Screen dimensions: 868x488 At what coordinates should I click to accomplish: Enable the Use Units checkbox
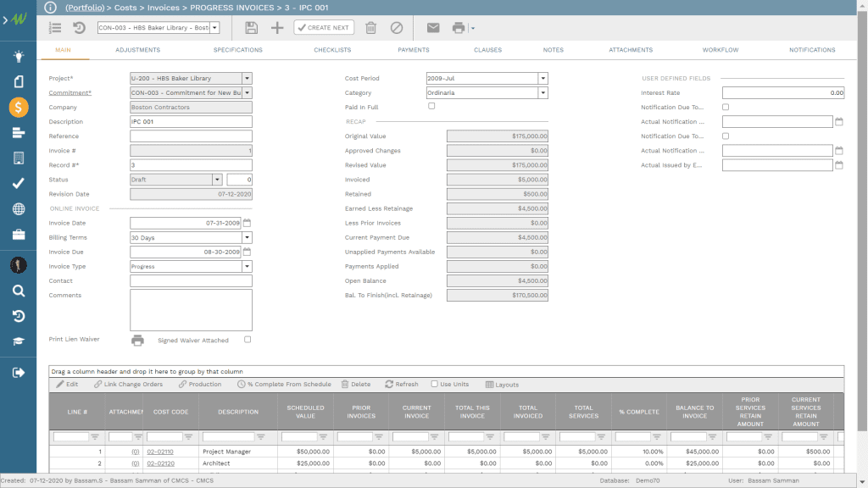coord(435,384)
